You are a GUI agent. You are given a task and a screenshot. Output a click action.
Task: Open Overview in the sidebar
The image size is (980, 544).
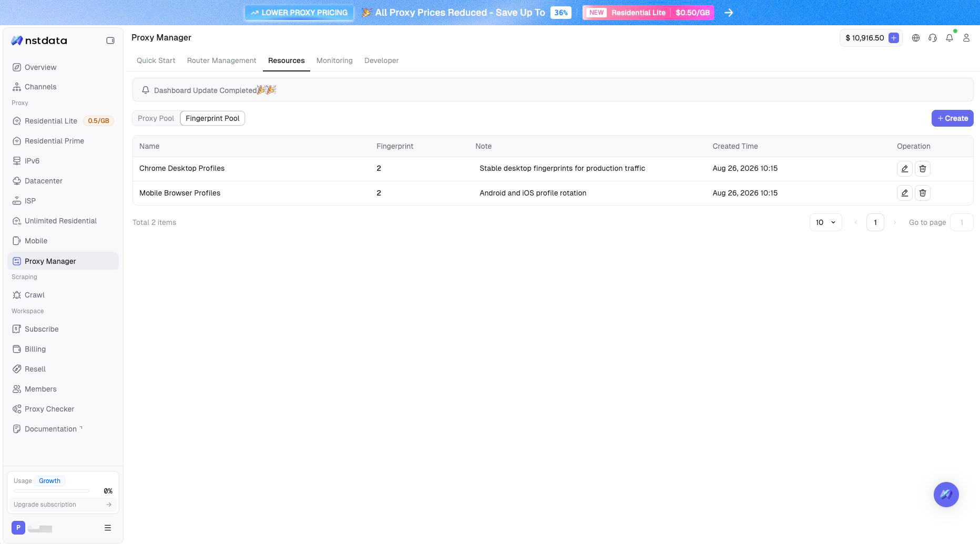[63, 67]
